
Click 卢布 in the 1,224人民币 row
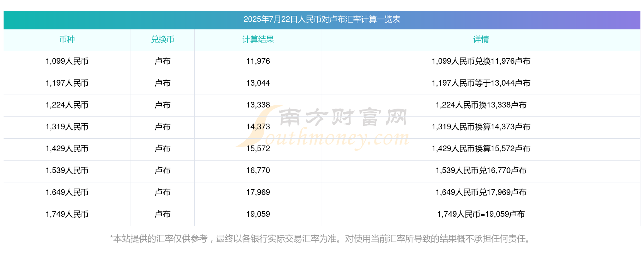[162, 105]
